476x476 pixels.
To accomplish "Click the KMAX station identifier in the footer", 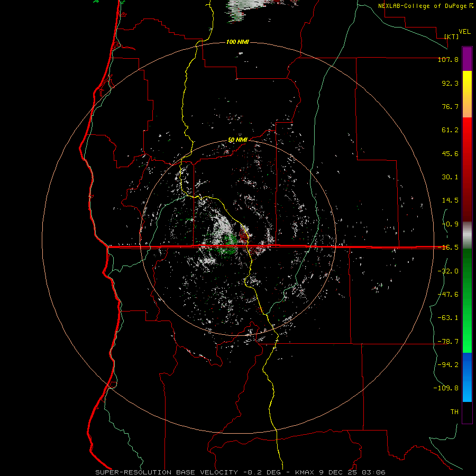I will (306, 472).
